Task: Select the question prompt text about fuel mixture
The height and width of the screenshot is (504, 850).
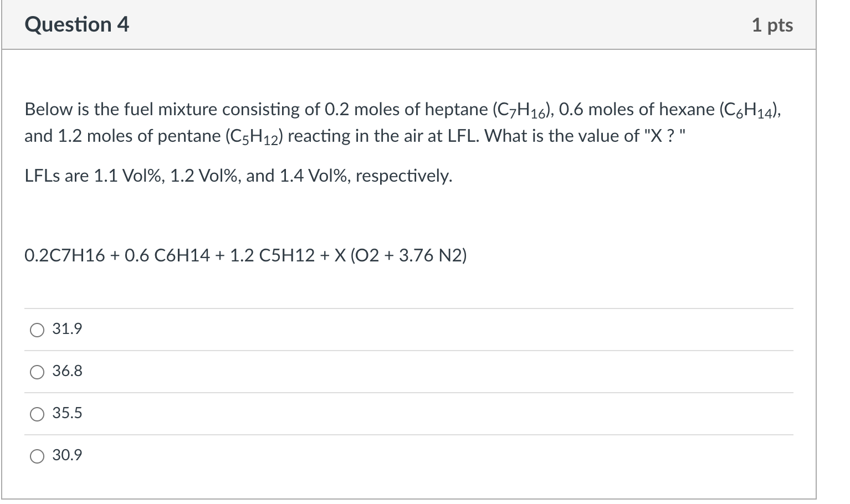Action: click(x=388, y=122)
